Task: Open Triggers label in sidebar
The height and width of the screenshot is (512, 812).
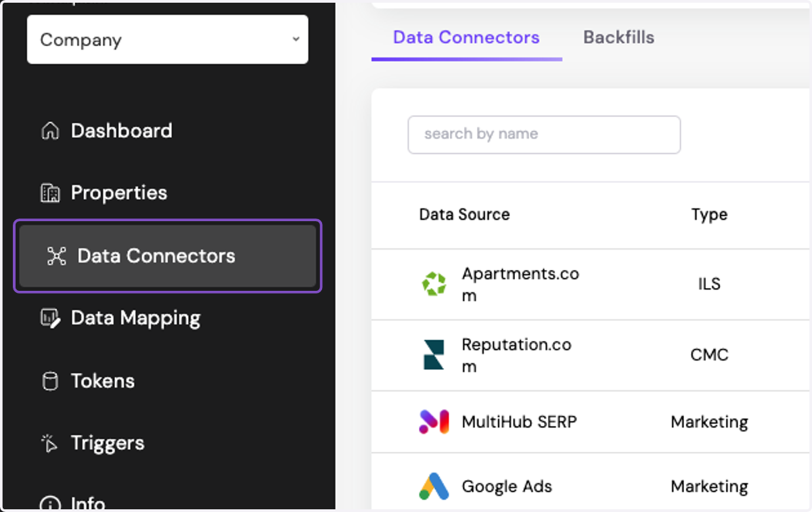Action: (108, 443)
